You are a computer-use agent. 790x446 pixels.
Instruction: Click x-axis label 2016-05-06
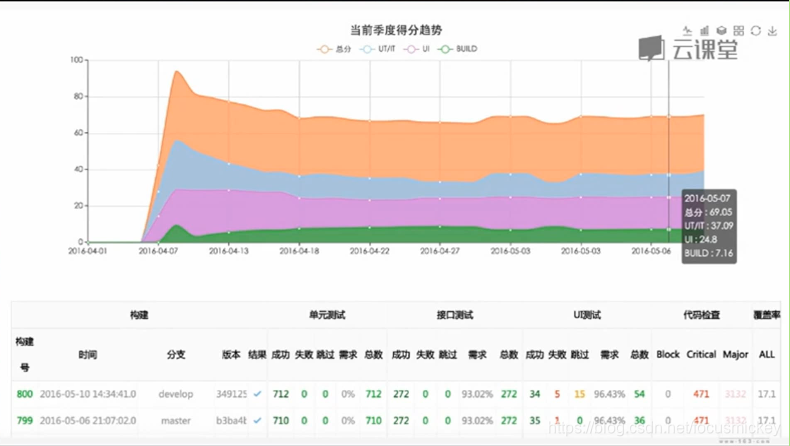[651, 250]
